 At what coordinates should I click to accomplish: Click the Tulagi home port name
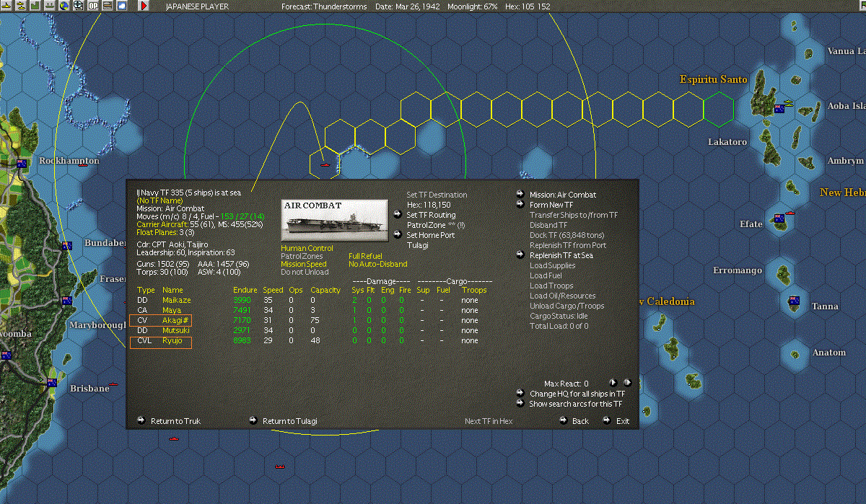tap(418, 244)
